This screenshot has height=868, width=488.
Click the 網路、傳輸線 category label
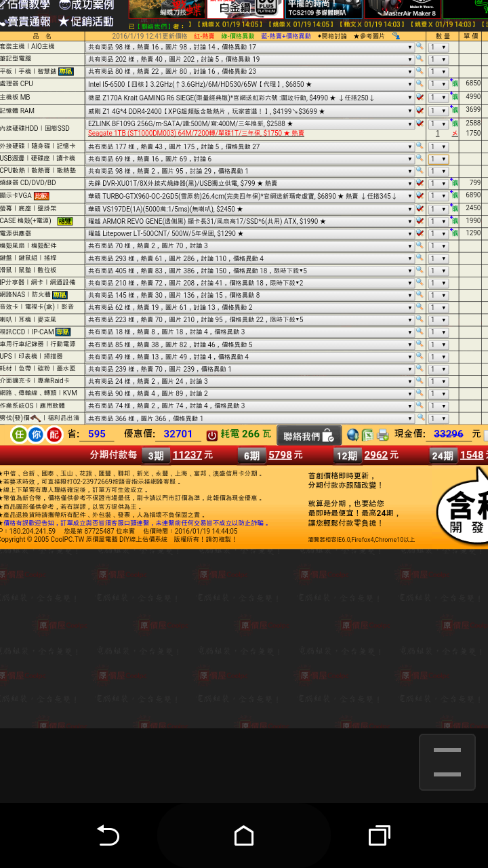(39, 393)
